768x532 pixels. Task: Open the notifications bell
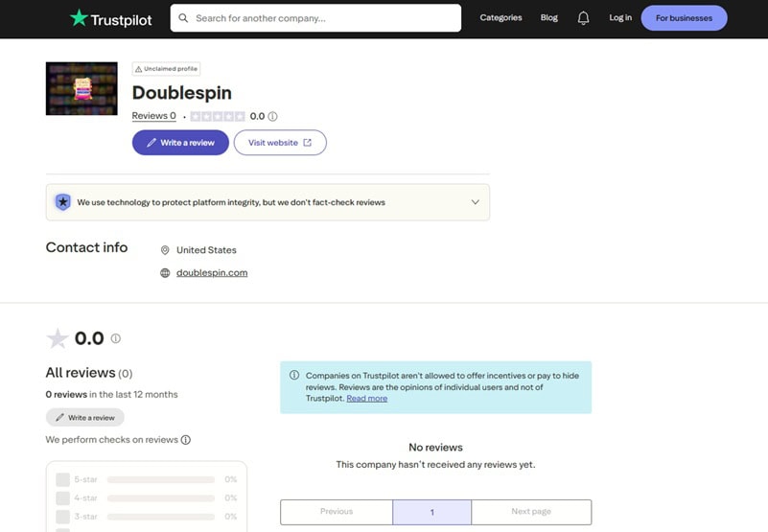click(x=583, y=18)
